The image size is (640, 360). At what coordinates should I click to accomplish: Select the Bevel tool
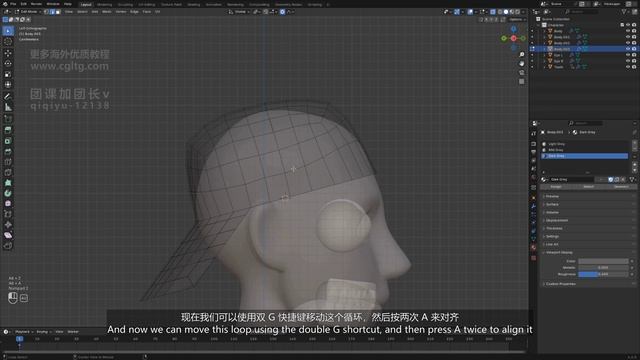8,151
